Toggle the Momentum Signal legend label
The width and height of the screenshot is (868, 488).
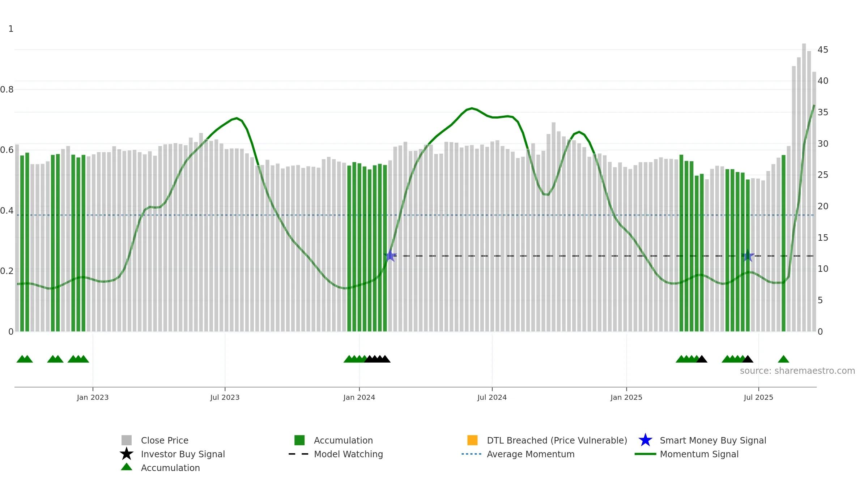[699, 454]
